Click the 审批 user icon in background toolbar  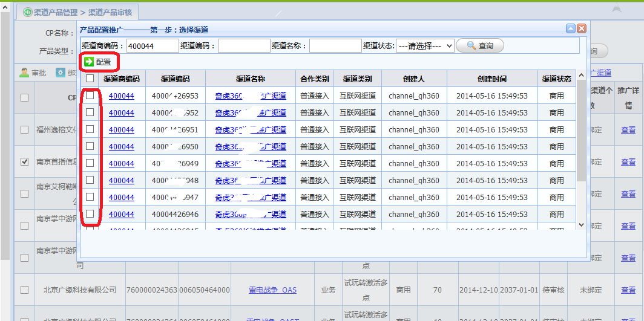pos(24,73)
